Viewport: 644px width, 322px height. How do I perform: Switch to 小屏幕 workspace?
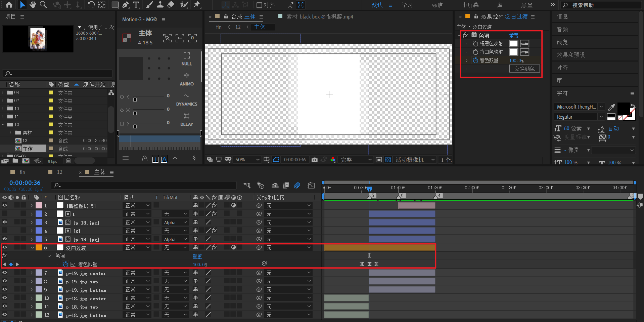470,5
